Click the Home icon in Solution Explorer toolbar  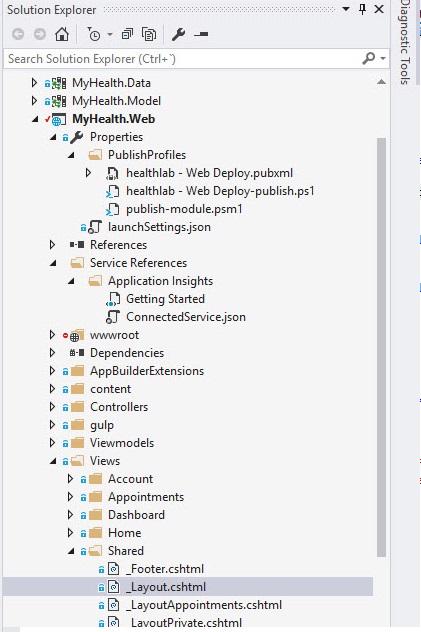click(x=62, y=34)
